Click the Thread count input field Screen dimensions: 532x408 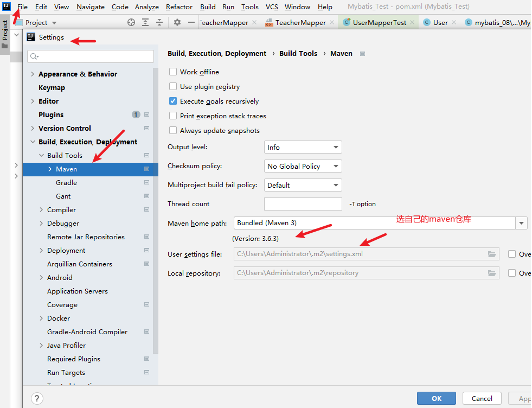point(303,204)
